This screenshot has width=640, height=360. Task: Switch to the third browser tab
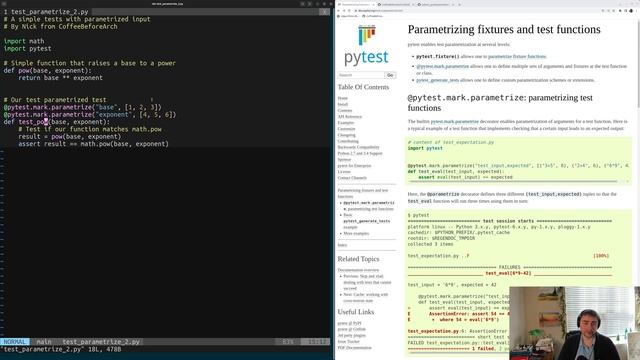tap(435, 4)
